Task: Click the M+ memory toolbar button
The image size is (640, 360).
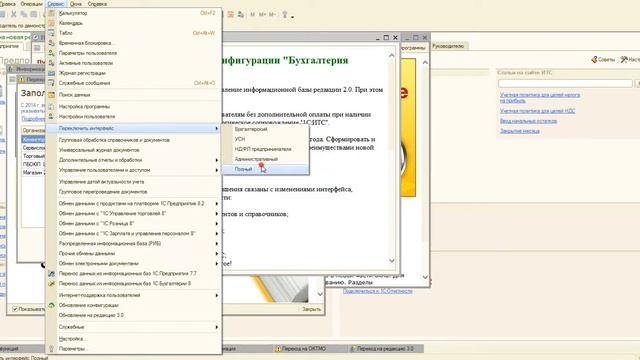Action: click(262, 14)
